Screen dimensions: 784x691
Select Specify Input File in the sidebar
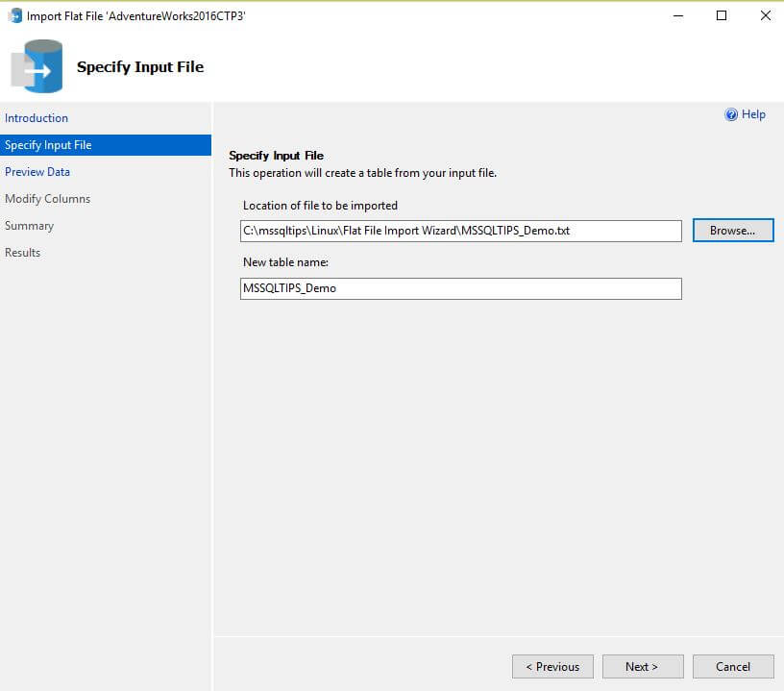coord(48,145)
